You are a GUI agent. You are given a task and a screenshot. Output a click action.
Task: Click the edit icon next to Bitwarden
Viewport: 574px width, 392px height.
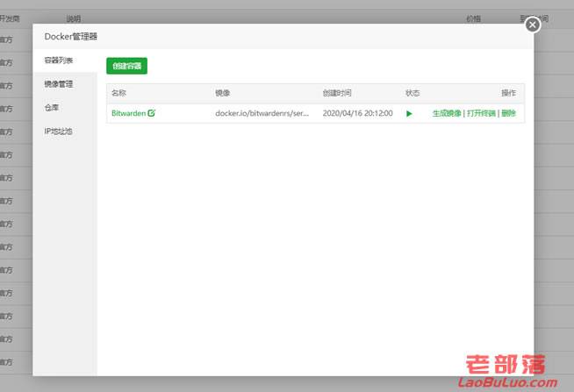tap(152, 113)
